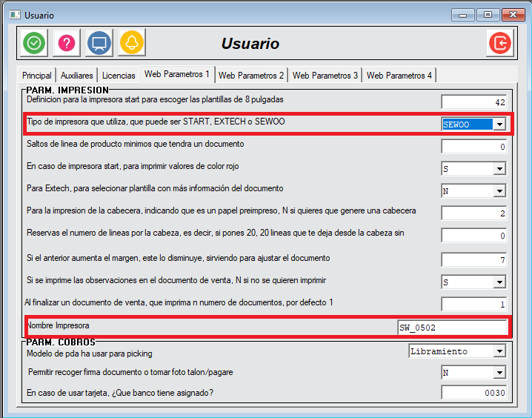Expand the SEWOO printer type dropdown
The height and width of the screenshot is (418, 532).
click(x=499, y=125)
